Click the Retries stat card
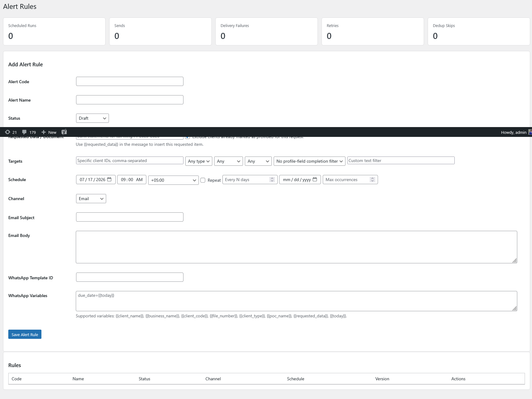Viewport: 532px width, 399px height. (373, 31)
